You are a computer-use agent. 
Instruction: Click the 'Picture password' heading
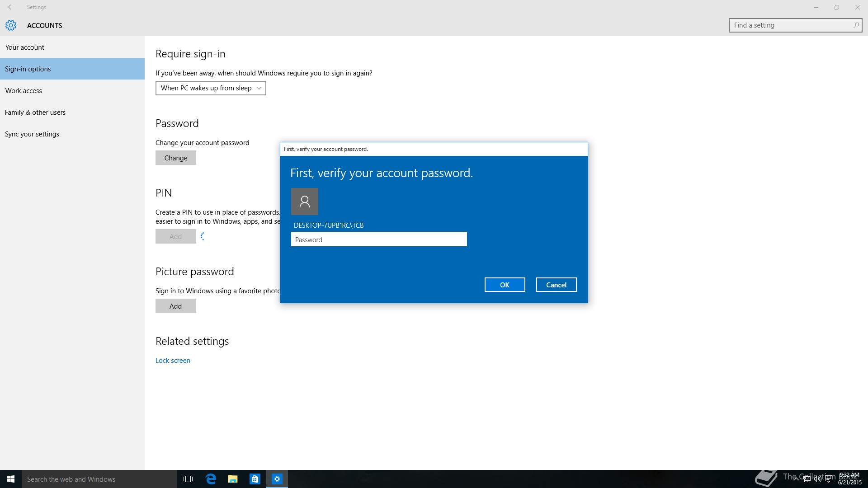(x=195, y=272)
